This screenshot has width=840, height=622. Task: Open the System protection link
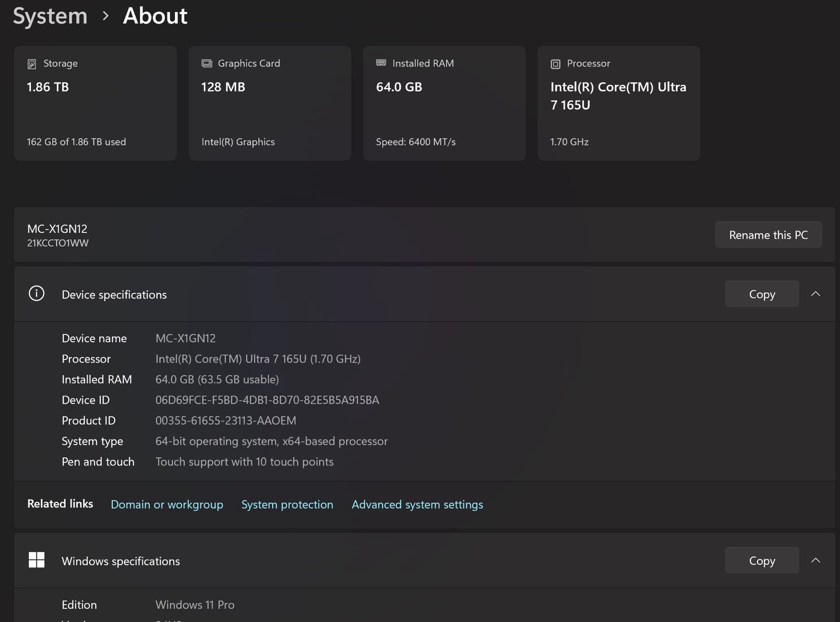[287, 504]
